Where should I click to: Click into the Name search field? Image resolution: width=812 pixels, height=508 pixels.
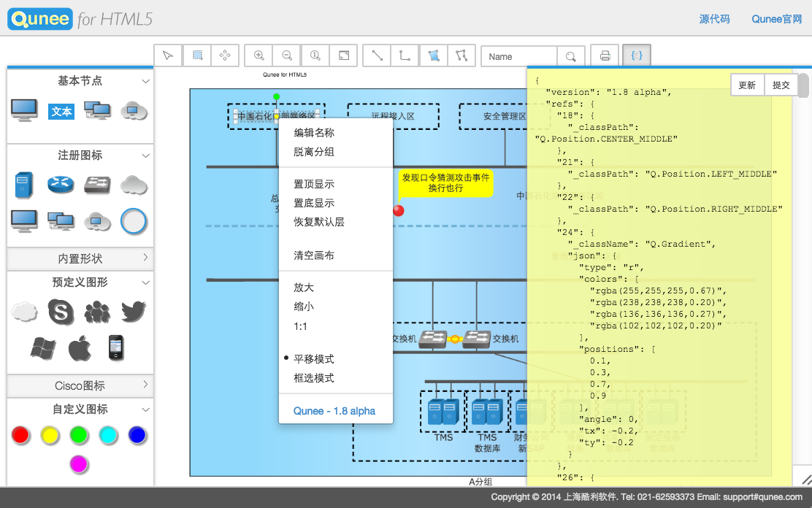(x=519, y=56)
